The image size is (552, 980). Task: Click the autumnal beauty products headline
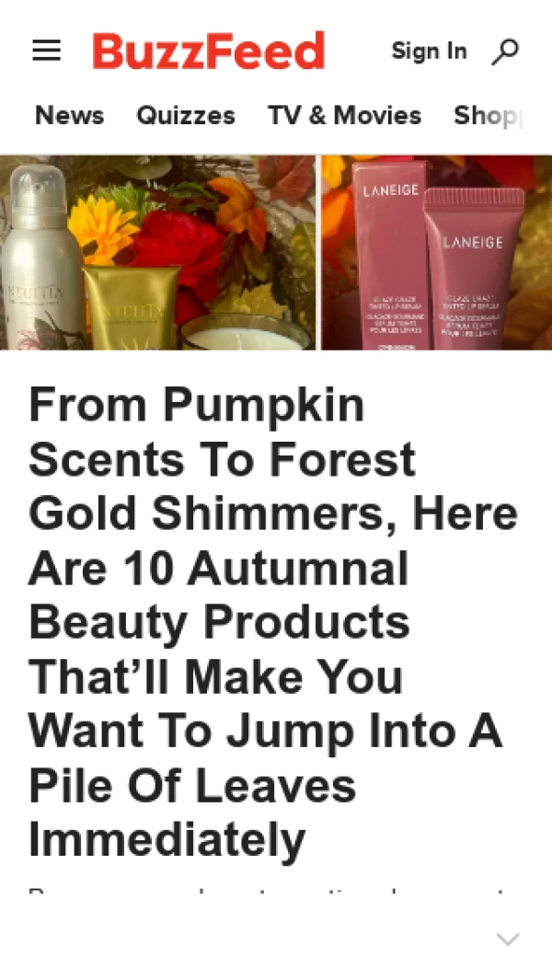click(273, 622)
